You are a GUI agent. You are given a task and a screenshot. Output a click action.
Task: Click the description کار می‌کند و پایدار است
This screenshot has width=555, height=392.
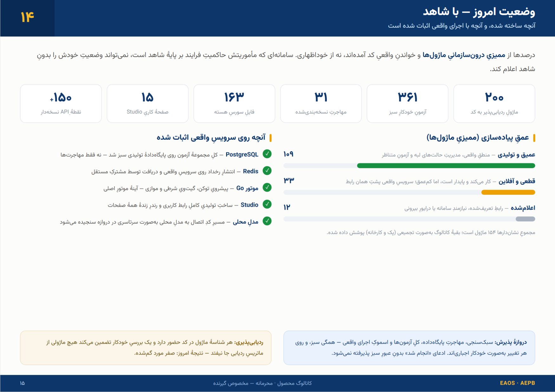point(418,182)
